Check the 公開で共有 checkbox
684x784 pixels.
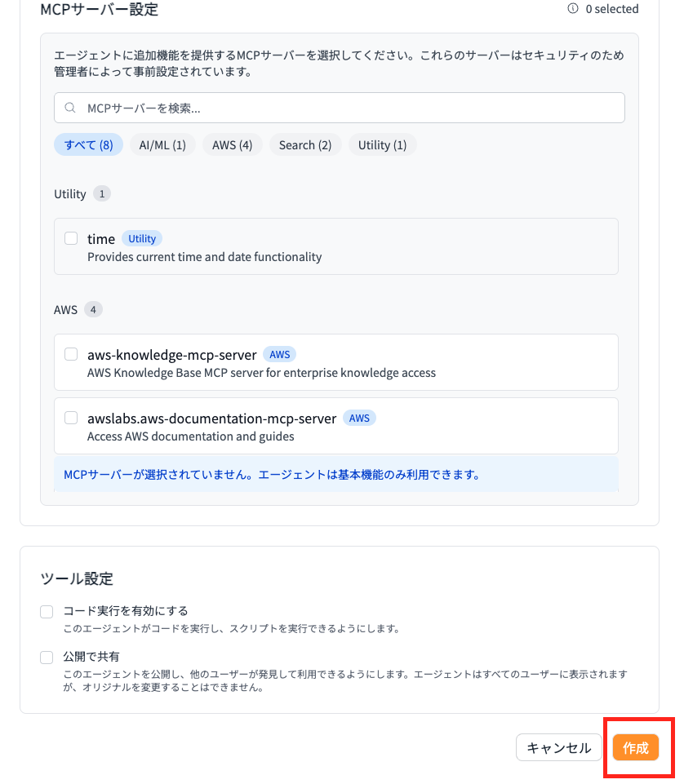coord(47,657)
